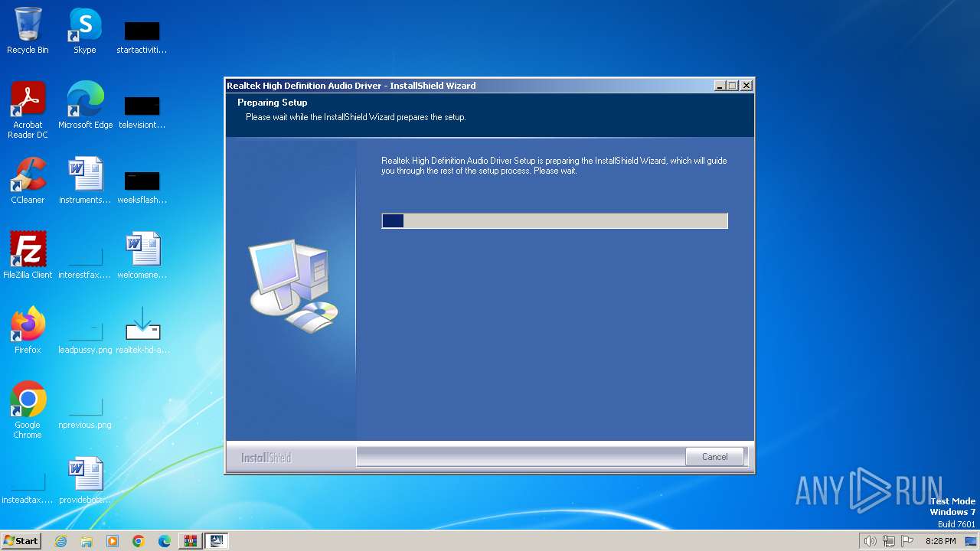Click the setup preparation progress bar
The height and width of the screenshot is (551, 980).
click(554, 221)
